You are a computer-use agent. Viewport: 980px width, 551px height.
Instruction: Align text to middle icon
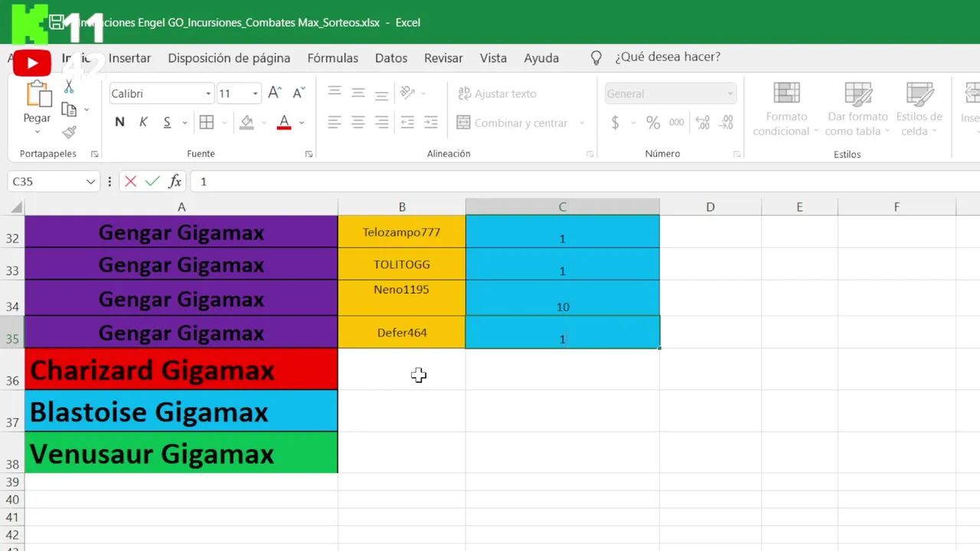pos(358,93)
